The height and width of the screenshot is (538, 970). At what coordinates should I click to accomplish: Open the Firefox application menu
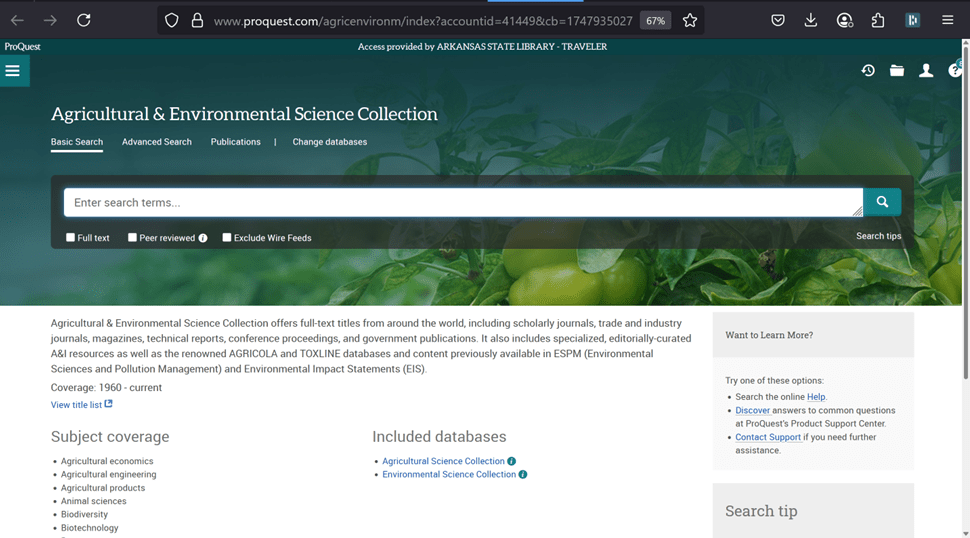pyautogui.click(x=947, y=20)
